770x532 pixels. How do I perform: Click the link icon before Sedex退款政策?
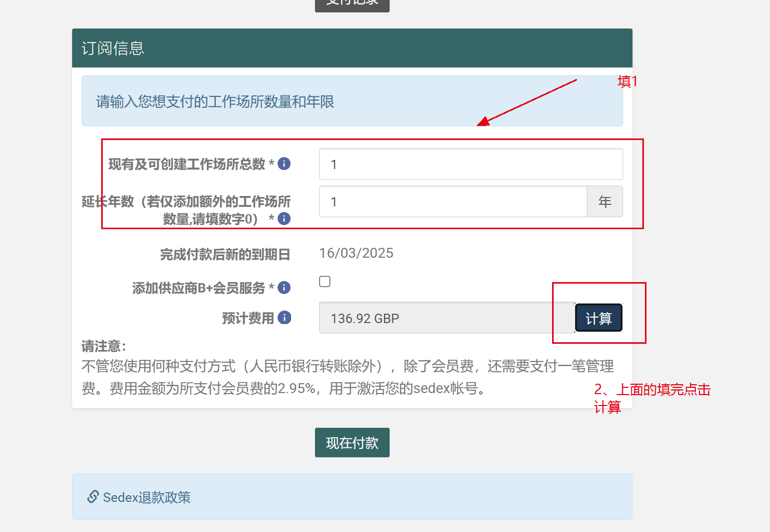[93, 497]
